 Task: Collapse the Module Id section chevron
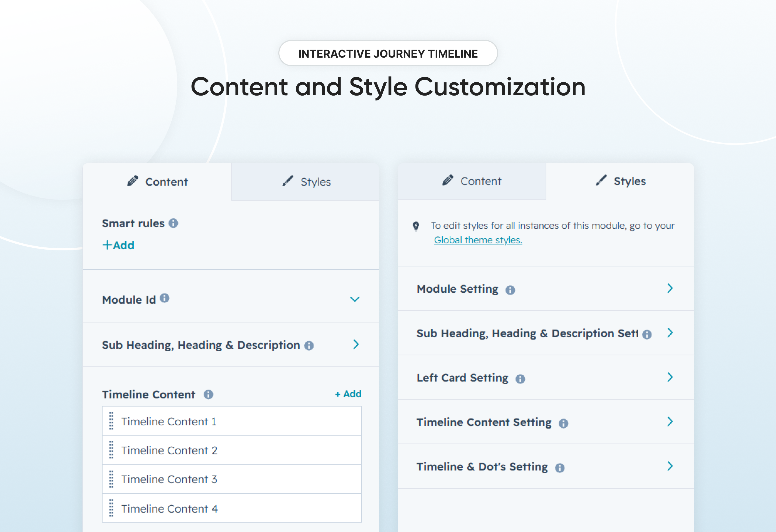[x=355, y=299]
